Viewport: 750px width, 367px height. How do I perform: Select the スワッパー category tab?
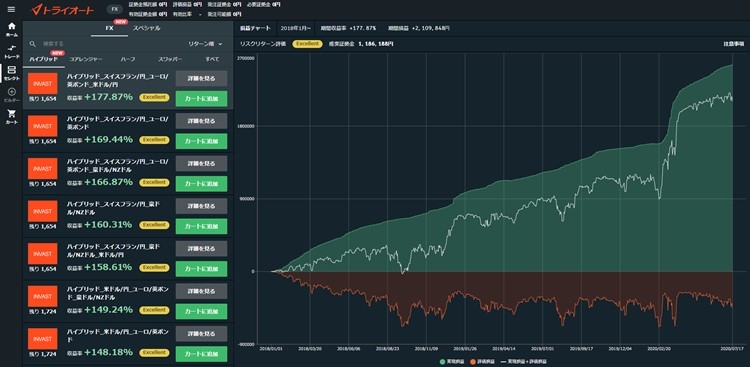click(170, 59)
